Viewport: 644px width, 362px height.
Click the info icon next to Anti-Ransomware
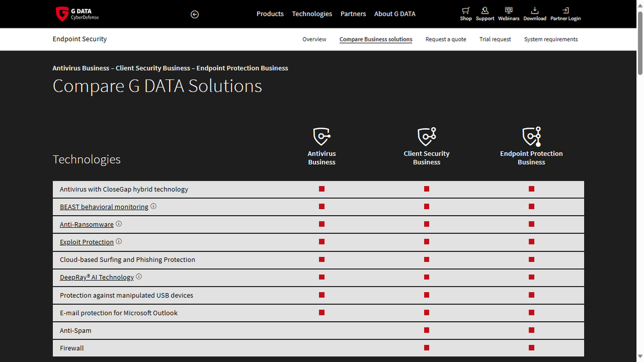[x=119, y=223]
